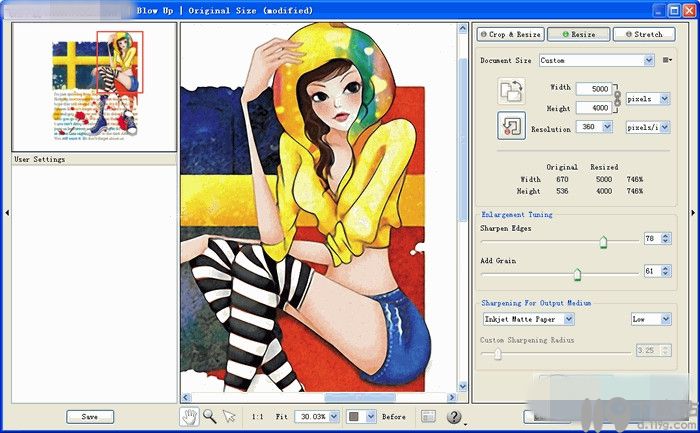The image size is (700, 433).
Task: Open the preview background color dropdown
Action: click(x=371, y=416)
